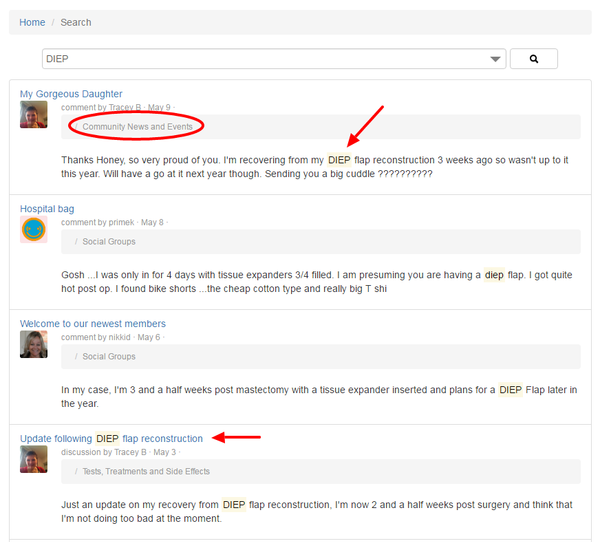
Task: Click 'comment by Tracey B · May 9' text
Action: click(x=116, y=107)
